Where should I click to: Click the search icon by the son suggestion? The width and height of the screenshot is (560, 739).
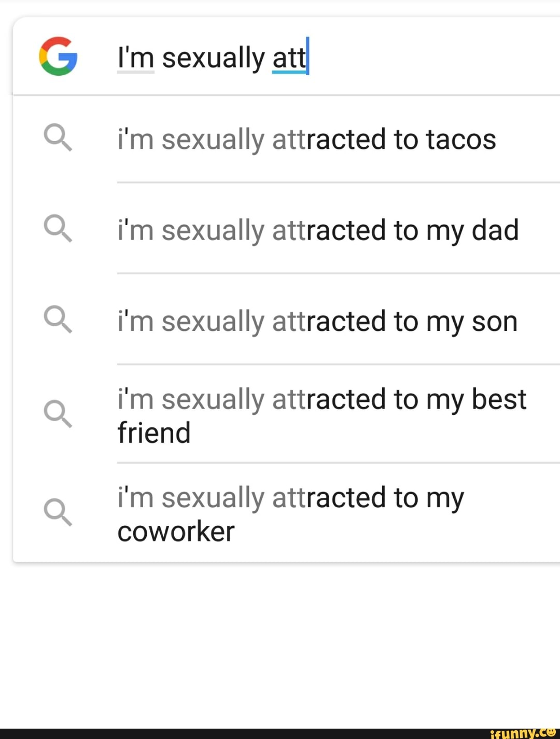pos(57,320)
